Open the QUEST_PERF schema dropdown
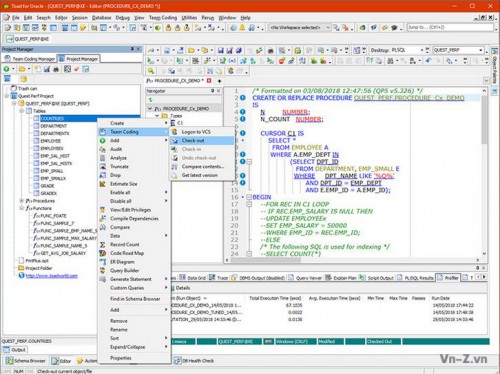500x374 pixels. 481,50
